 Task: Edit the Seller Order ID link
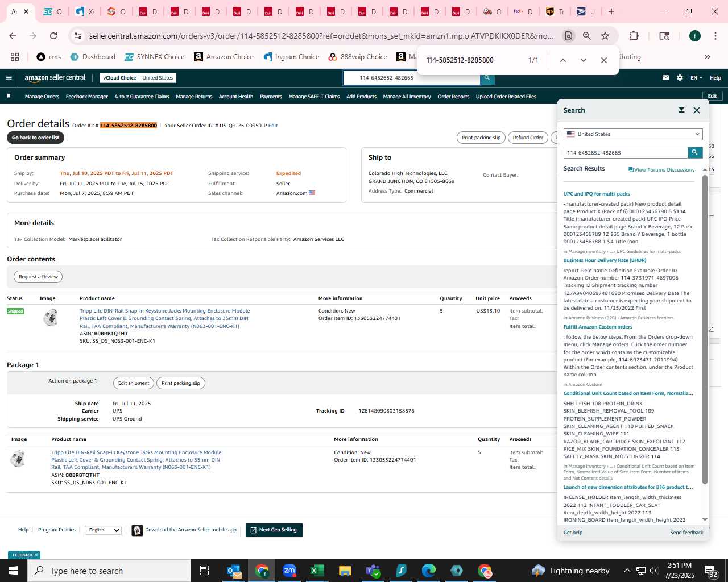click(273, 126)
